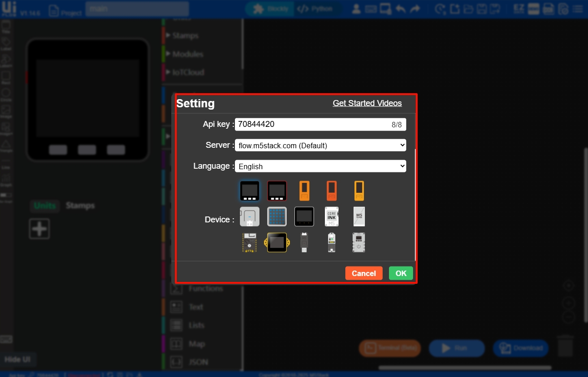The height and width of the screenshot is (377, 588).
Task: Click the workspace zoom out minus control
Action: pos(568,317)
